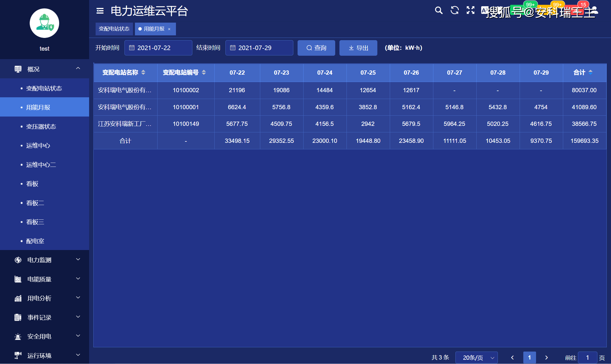Click station number 10100002 cell
611x364 pixels.
[x=186, y=90]
